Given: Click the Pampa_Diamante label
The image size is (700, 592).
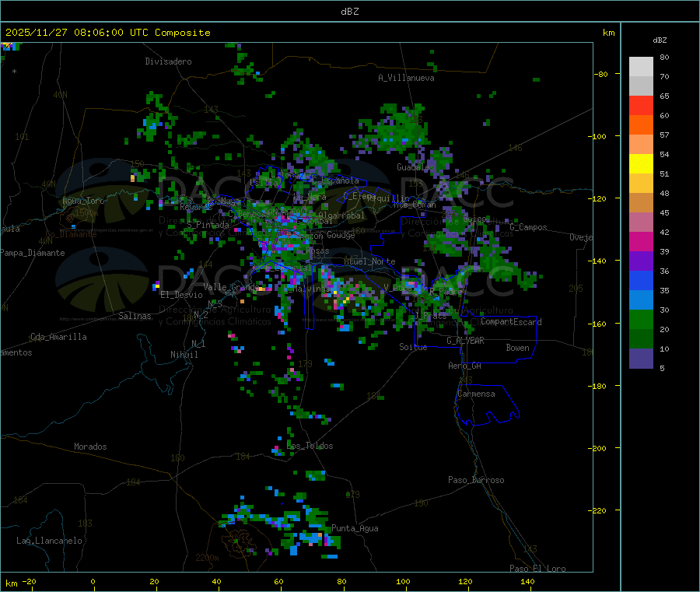Looking at the screenshot, I should tap(33, 253).
